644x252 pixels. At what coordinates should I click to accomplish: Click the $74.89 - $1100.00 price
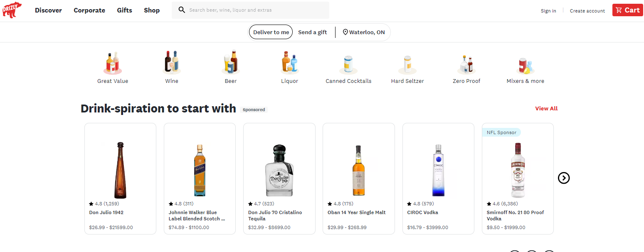pyautogui.click(x=189, y=227)
